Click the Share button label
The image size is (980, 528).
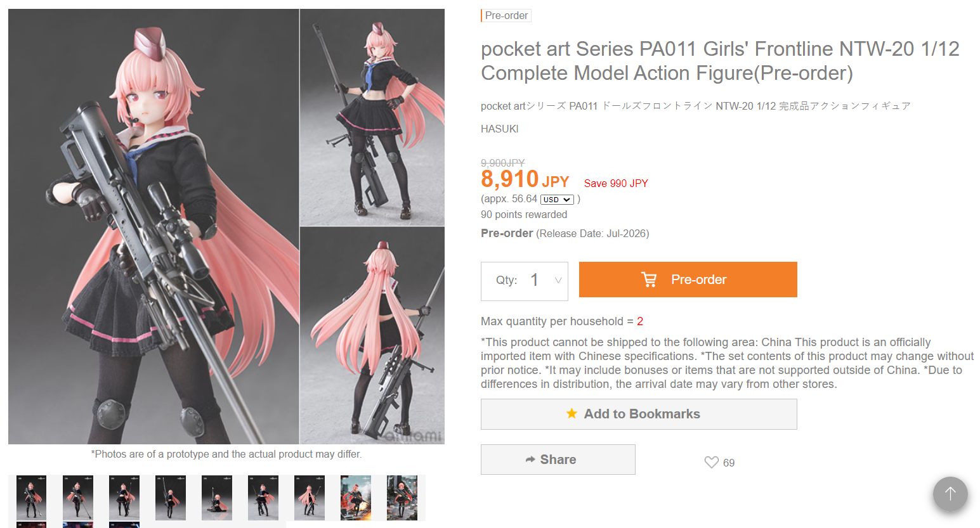[558, 460]
